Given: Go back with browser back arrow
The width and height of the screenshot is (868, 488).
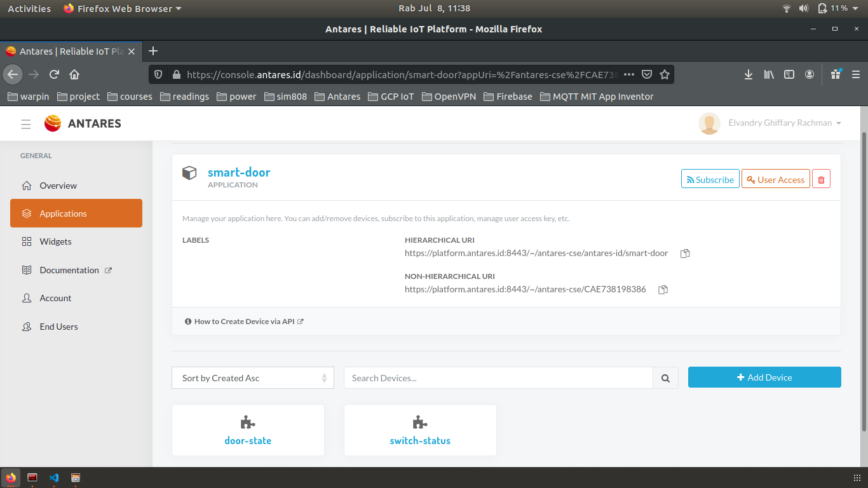Looking at the screenshot, I should click(x=13, y=74).
